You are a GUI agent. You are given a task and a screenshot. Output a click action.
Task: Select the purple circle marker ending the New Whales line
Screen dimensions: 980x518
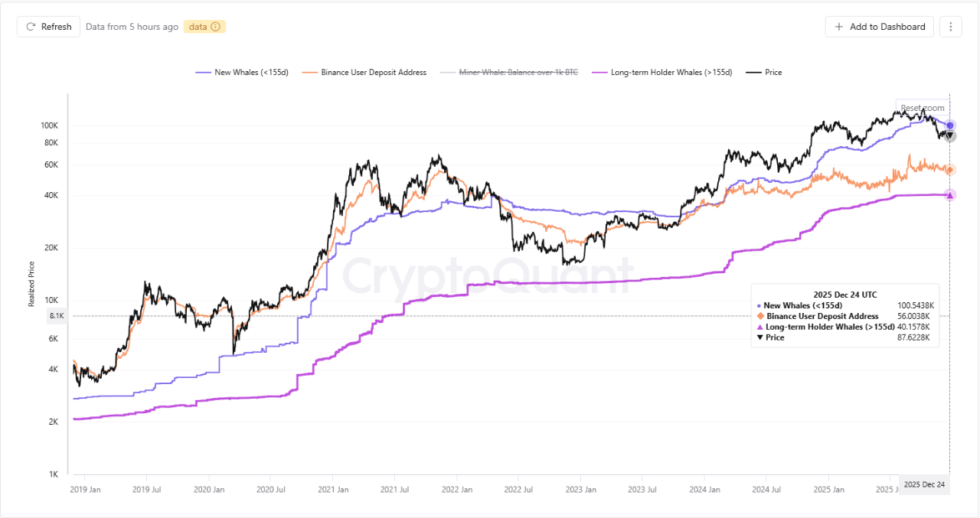tap(949, 125)
